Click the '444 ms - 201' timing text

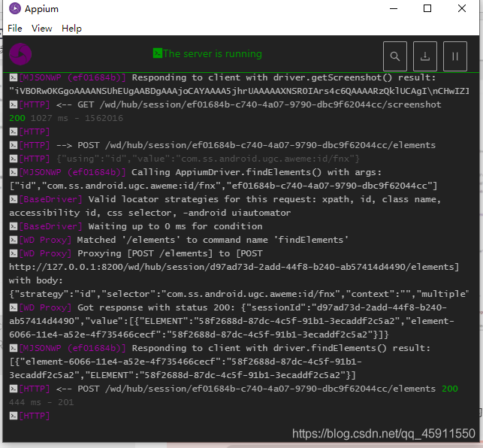point(41,402)
